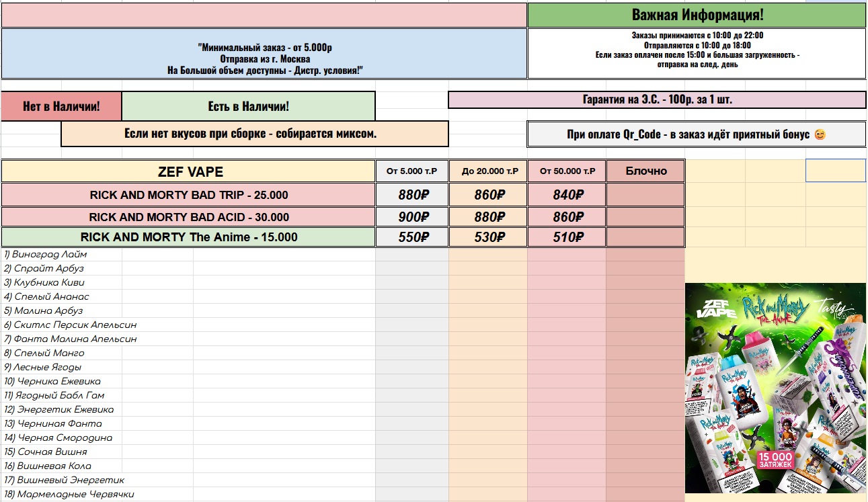Click the "От 50.000 т.Р" column header
Image resolution: width=868 pixels, height=502 pixels.
pos(567,171)
